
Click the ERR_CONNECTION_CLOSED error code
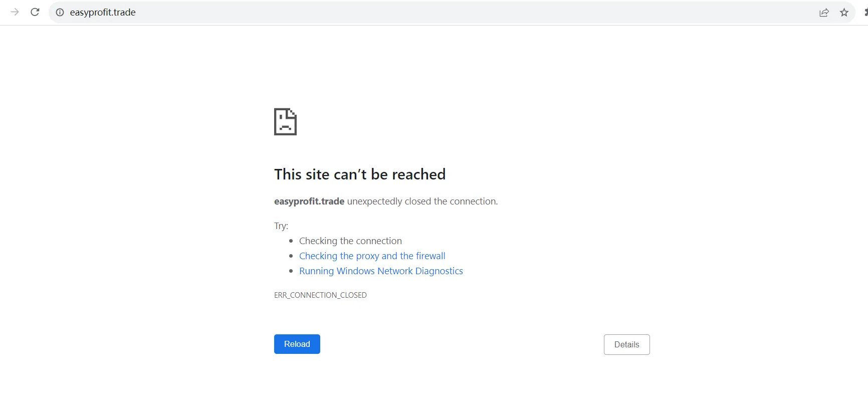coord(320,295)
